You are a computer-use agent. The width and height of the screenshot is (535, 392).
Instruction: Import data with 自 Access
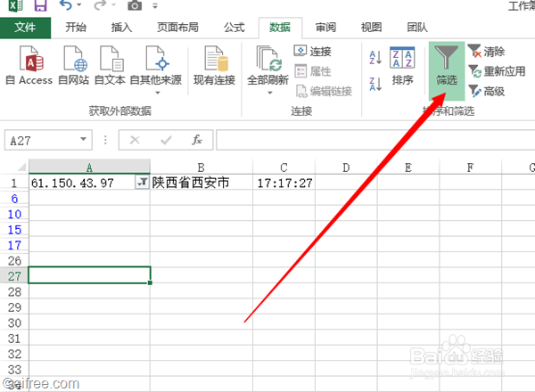(29, 65)
